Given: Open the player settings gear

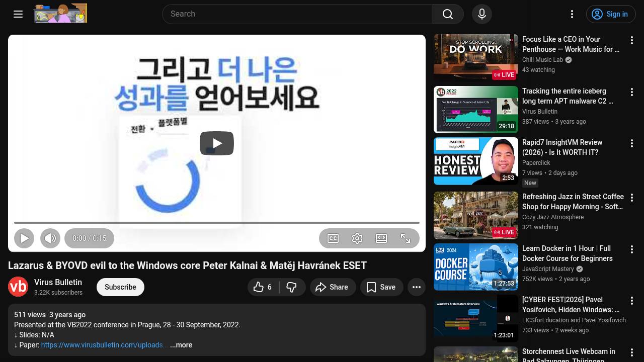Looking at the screenshot, I should click(357, 238).
